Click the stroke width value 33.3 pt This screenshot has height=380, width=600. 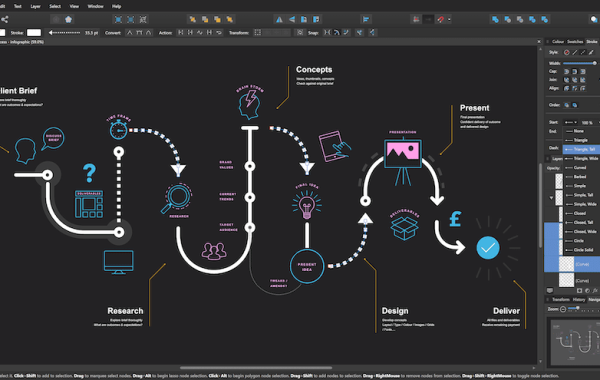click(x=91, y=33)
